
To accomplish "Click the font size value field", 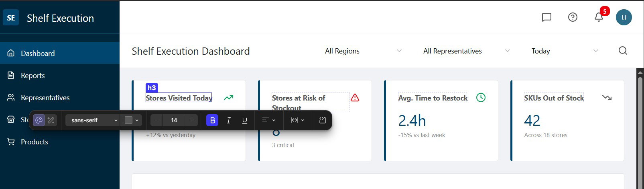I will [x=174, y=120].
